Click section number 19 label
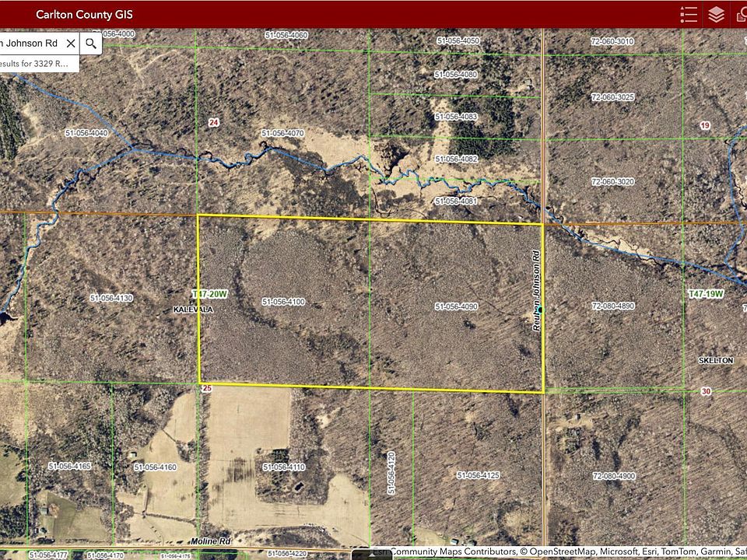 [705, 126]
